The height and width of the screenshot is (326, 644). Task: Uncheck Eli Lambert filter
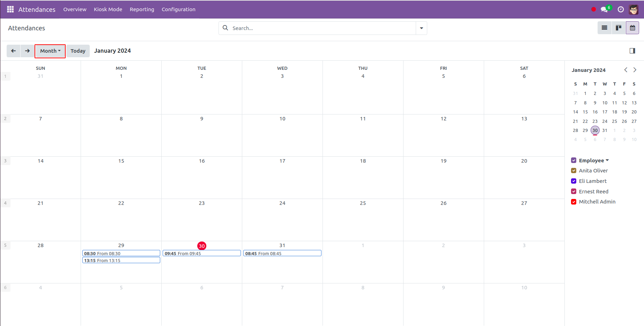(x=573, y=181)
